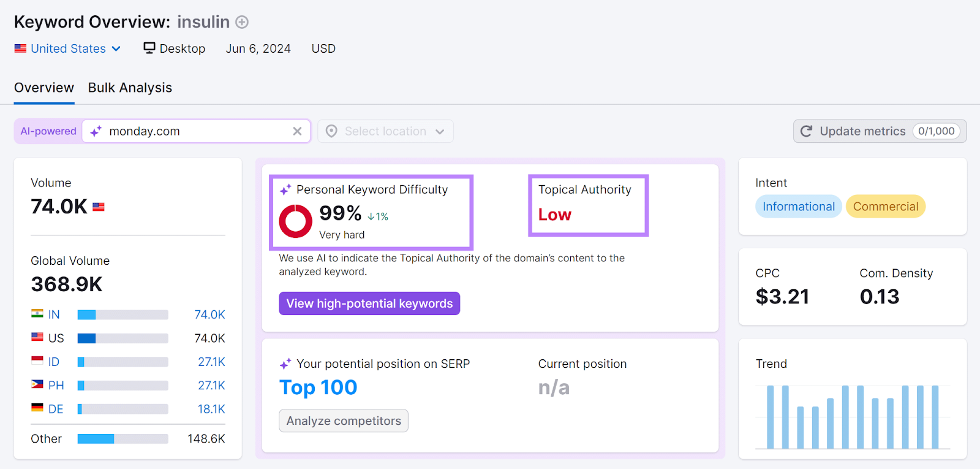Clear the monday.com domain with X
Screen dimensions: 980x469
[x=297, y=131]
